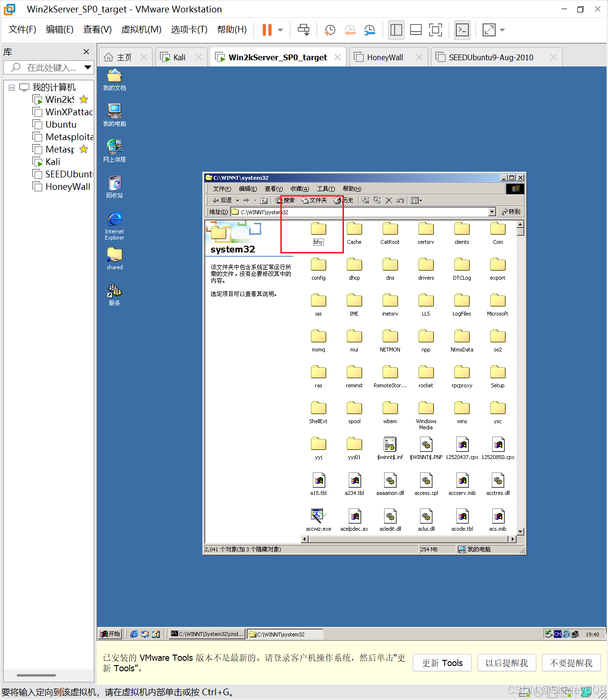The height and width of the screenshot is (700, 608).
Task: Open the views dropdown in Explorer
Action: pyautogui.click(x=417, y=200)
